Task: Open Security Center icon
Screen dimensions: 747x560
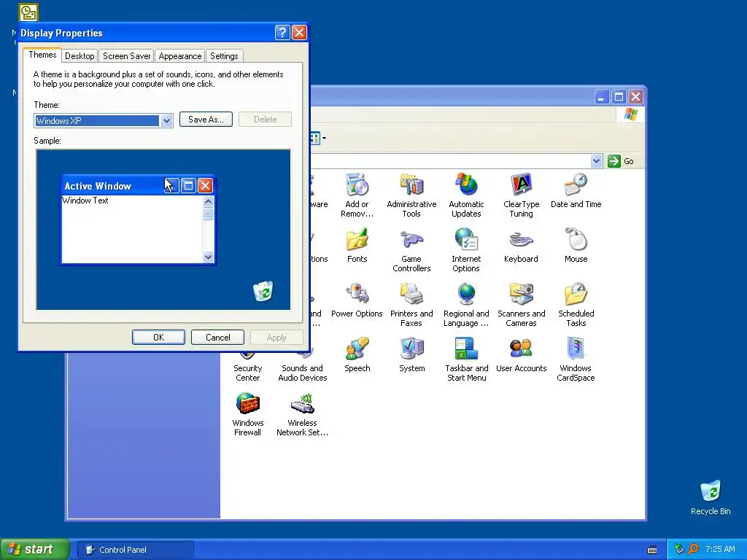Action: (x=248, y=367)
